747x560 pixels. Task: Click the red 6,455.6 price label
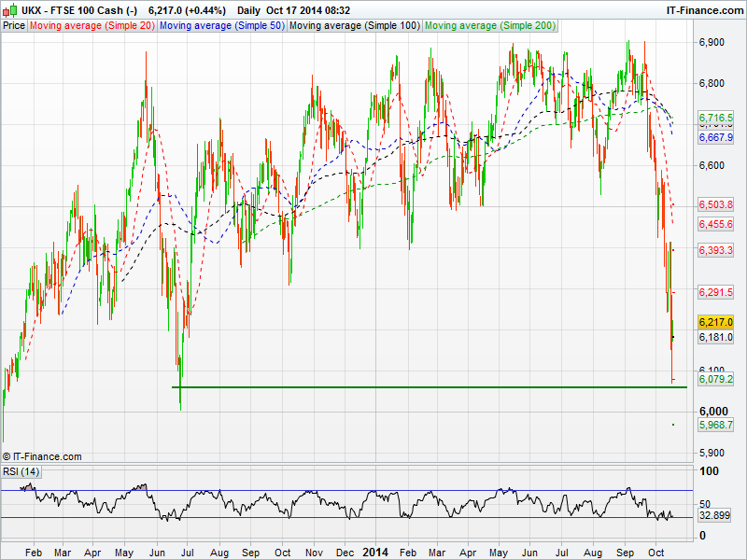715,224
